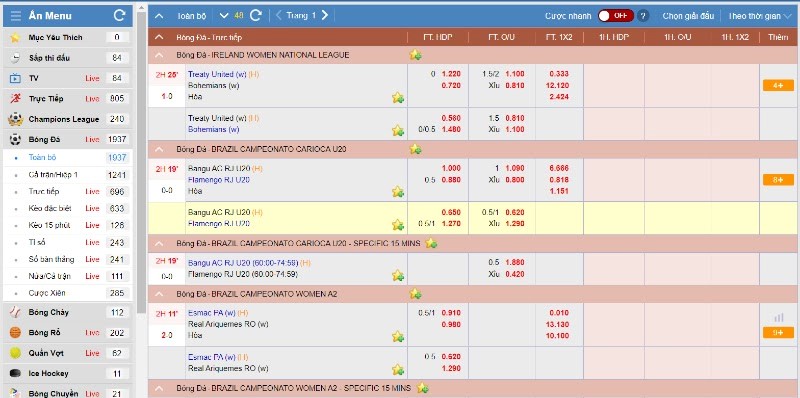The image size is (800, 398).
Task: Click the hamburger icon next to Ẩn Menu
Action: pyautogui.click(x=16, y=16)
